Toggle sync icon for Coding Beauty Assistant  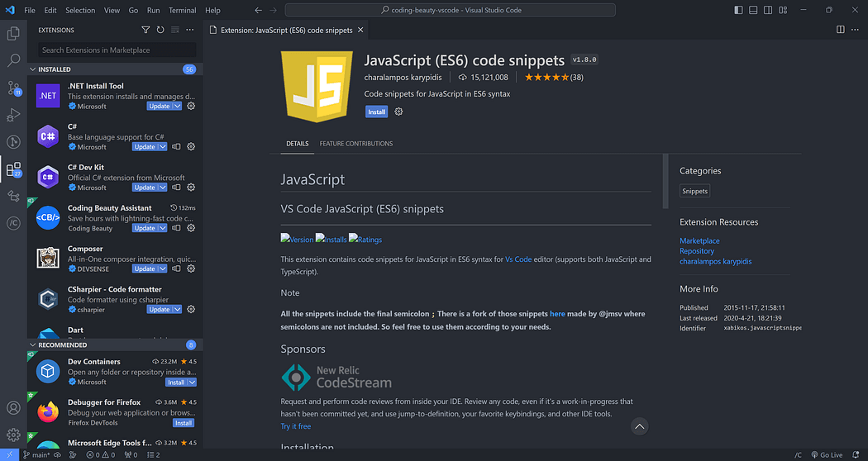pyautogui.click(x=176, y=228)
